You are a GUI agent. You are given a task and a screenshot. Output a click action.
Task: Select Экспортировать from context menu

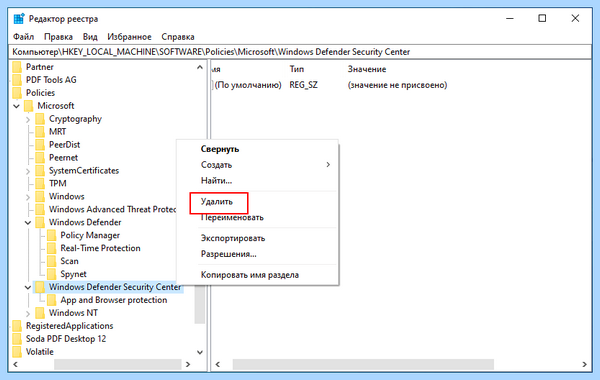233,238
